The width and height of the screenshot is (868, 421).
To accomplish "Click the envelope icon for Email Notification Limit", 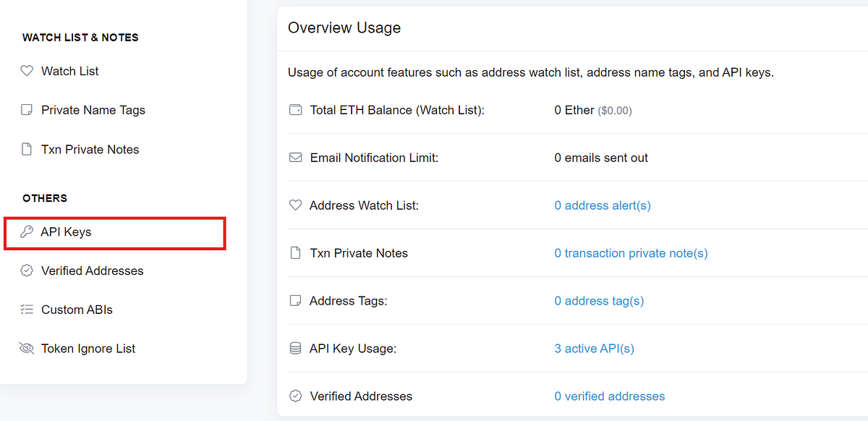I will pyautogui.click(x=295, y=158).
